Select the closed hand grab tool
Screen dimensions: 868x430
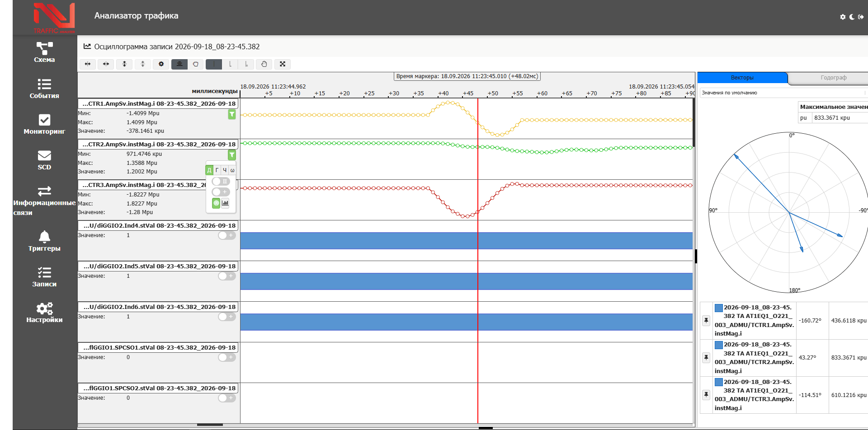tap(196, 64)
